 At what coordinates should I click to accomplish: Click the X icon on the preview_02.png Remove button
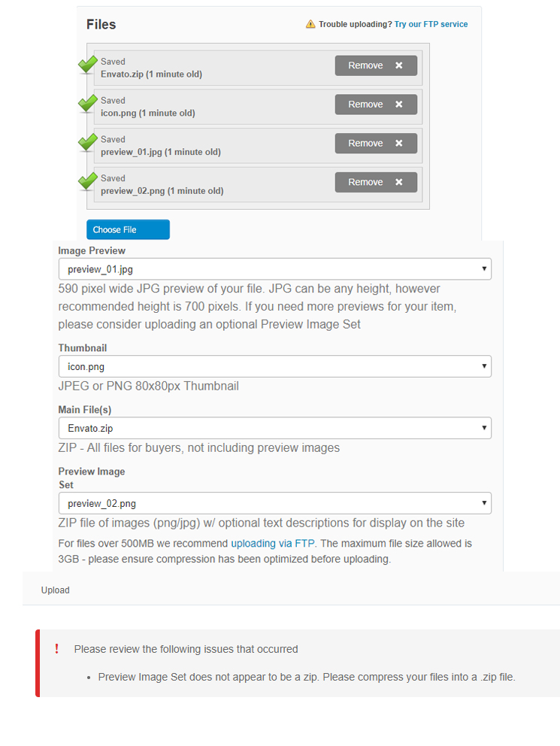[399, 182]
